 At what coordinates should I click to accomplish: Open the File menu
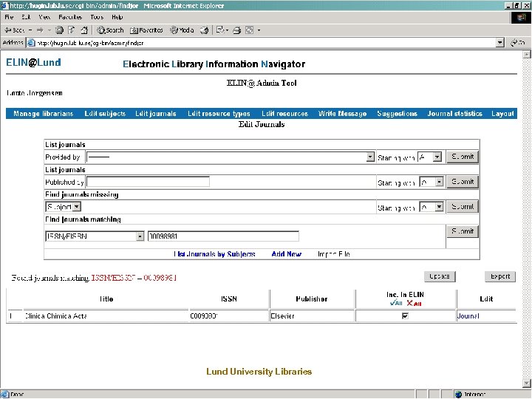click(x=9, y=17)
